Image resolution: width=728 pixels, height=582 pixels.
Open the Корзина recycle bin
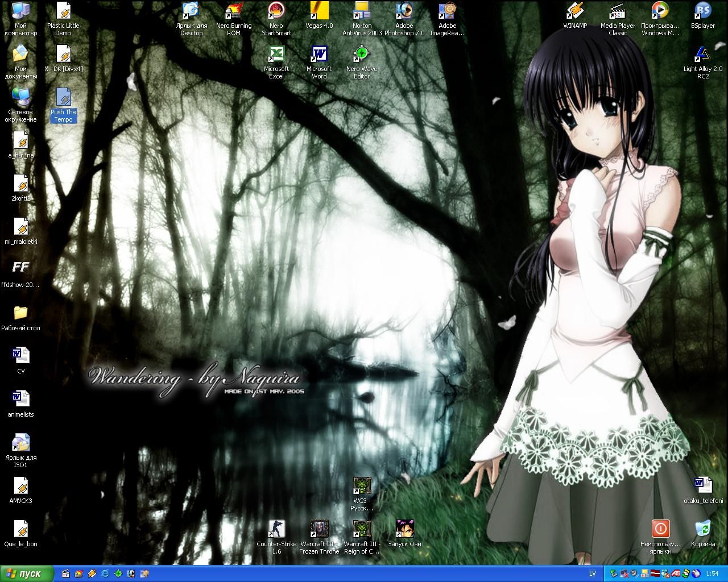(703, 534)
